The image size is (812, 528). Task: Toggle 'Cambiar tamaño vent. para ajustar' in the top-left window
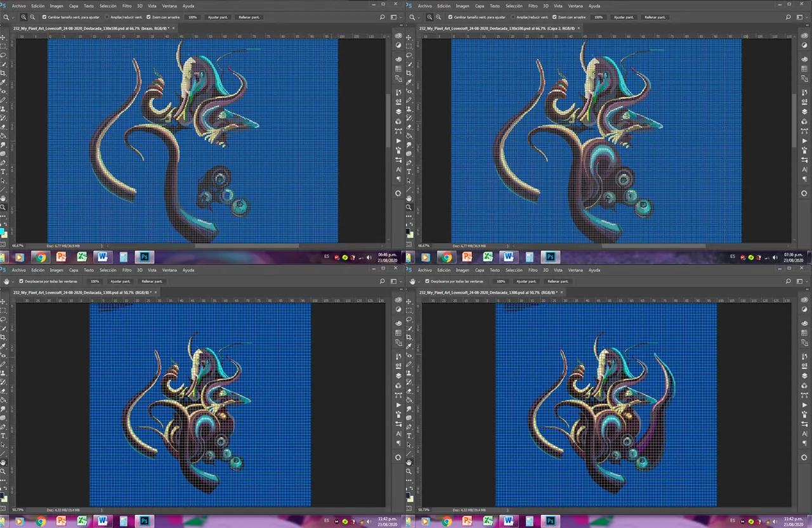point(44,17)
